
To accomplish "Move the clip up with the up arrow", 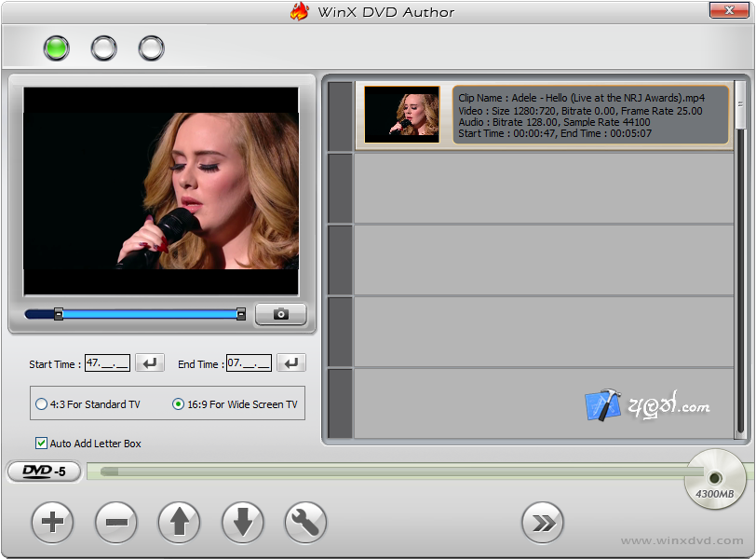I will (x=179, y=522).
